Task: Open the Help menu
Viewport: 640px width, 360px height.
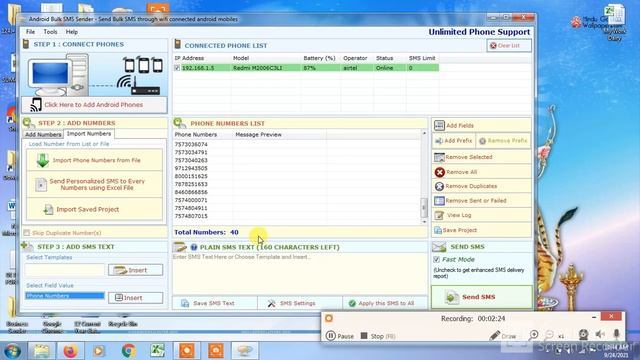Action: 71,32
